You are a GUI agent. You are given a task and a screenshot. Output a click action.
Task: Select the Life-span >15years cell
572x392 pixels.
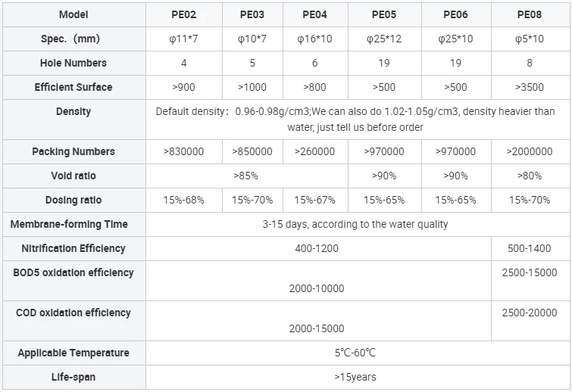[355, 377]
